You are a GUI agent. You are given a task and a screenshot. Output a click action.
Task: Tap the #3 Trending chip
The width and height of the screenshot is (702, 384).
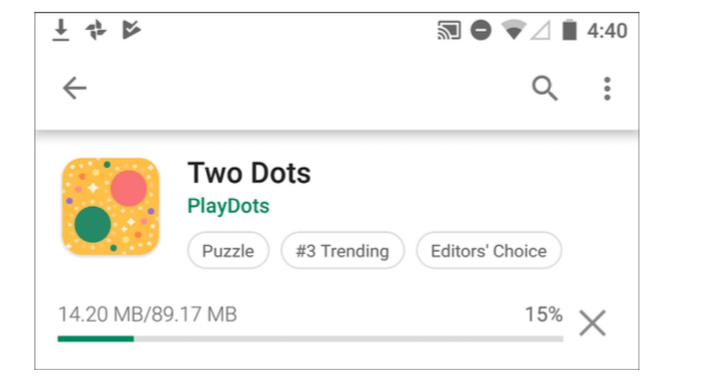pos(342,251)
